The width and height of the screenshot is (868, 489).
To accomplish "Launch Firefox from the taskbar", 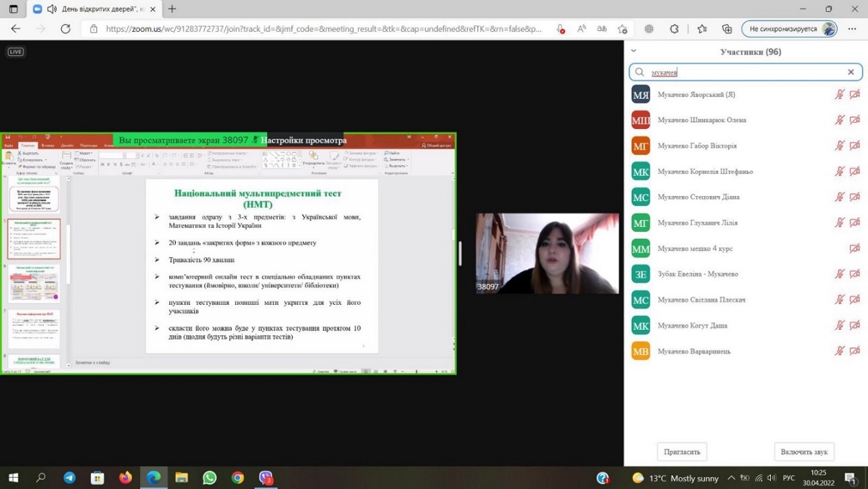I will (125, 478).
